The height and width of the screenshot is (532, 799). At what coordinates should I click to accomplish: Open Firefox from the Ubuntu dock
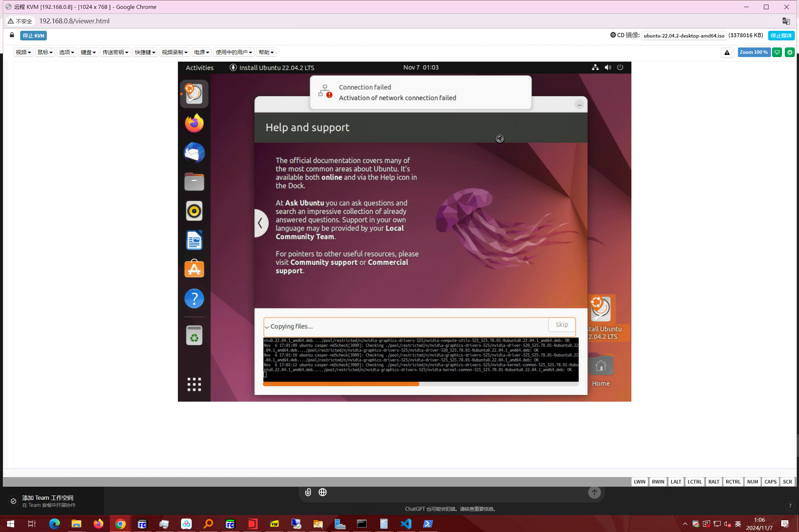(194, 123)
